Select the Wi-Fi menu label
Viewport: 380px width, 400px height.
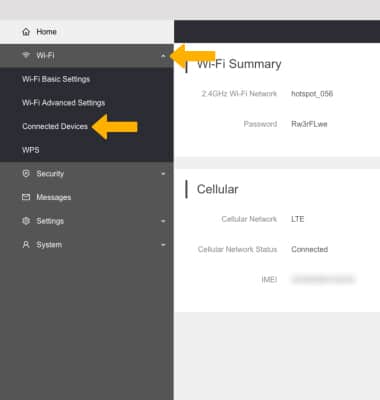(x=45, y=55)
